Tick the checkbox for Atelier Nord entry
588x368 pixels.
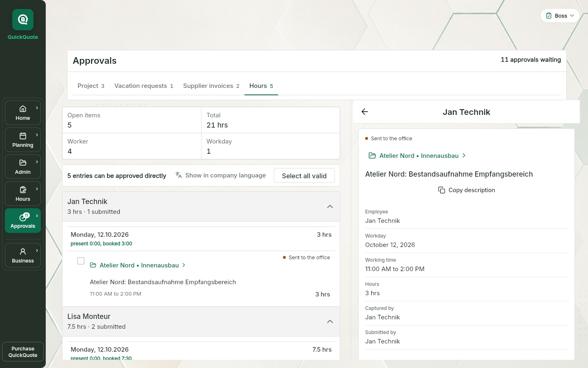coord(81,261)
